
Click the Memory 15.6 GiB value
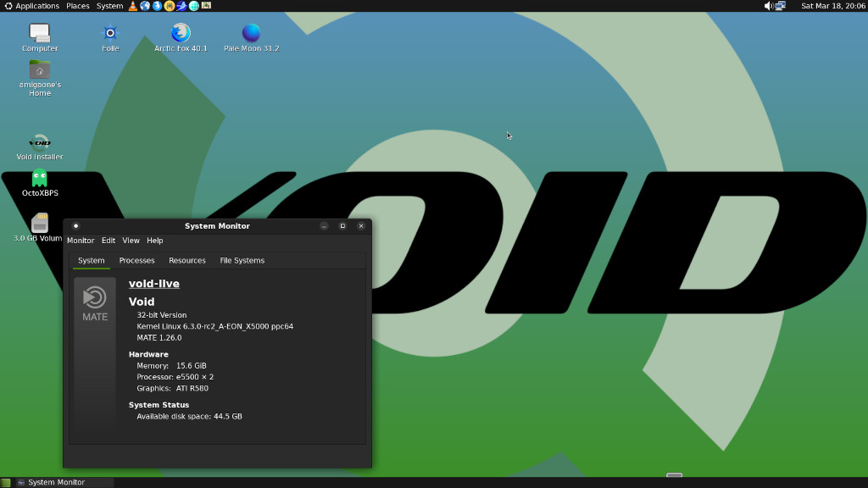[191, 366]
